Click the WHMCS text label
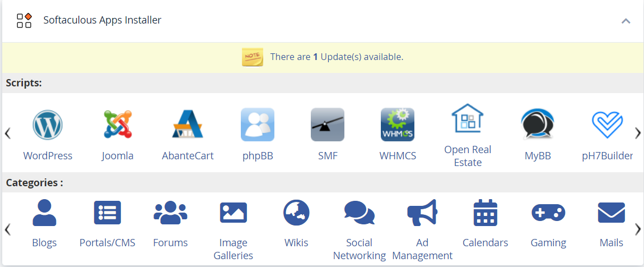Viewport: 644px width, 267px height. coord(398,156)
